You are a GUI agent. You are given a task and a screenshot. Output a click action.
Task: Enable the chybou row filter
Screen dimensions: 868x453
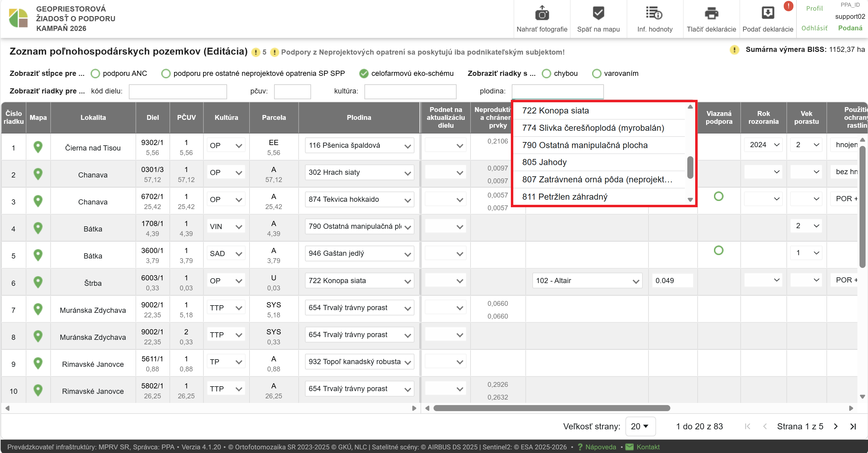[x=546, y=73]
